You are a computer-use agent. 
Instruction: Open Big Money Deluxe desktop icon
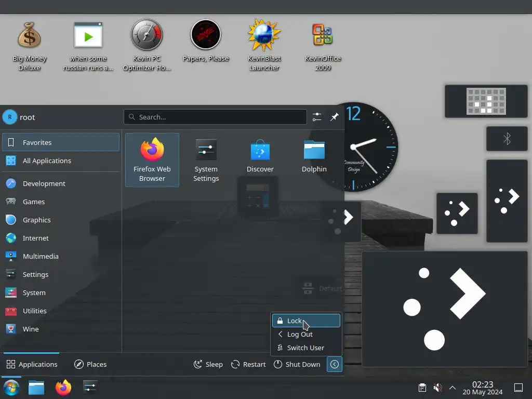click(x=29, y=46)
